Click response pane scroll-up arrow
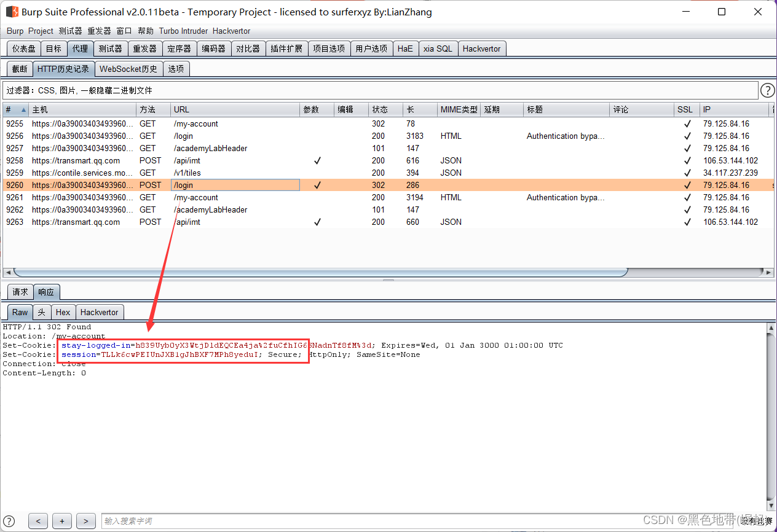777x532 pixels. click(771, 328)
